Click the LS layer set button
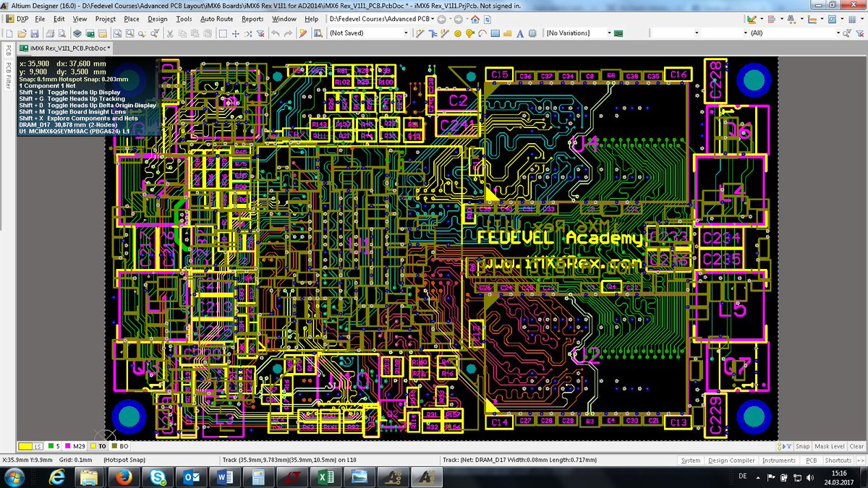868x488 pixels. 38,447
